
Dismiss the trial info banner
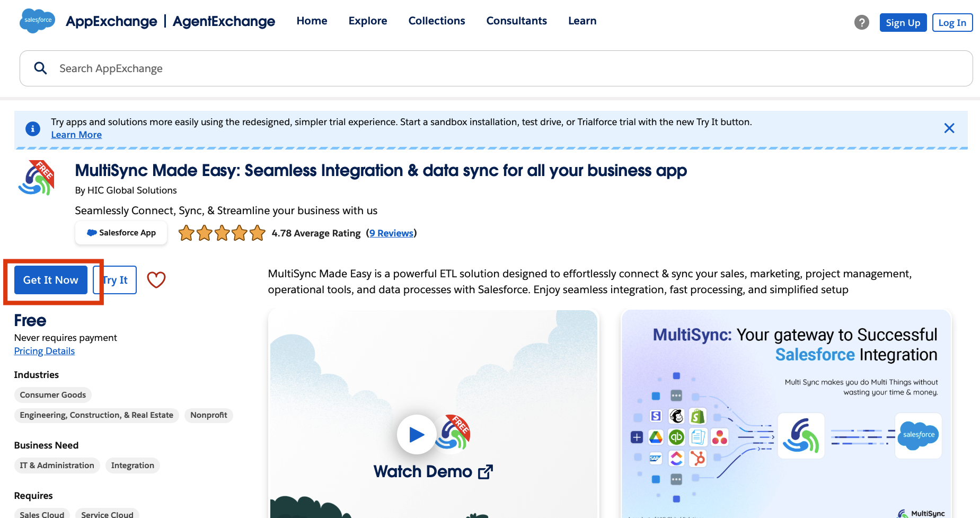pos(949,128)
